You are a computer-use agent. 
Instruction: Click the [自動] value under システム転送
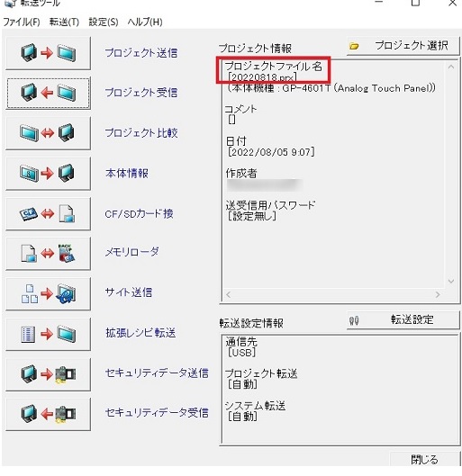click(242, 417)
